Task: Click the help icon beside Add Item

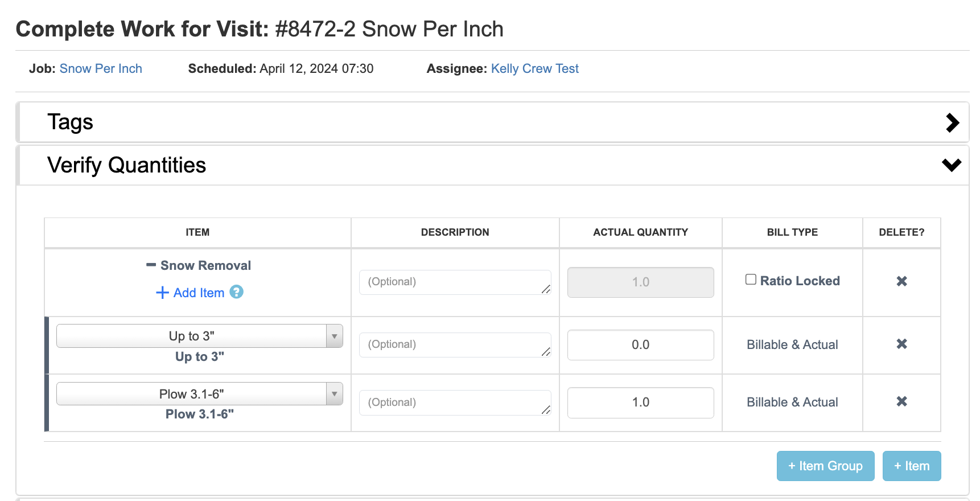Action: pos(236,292)
